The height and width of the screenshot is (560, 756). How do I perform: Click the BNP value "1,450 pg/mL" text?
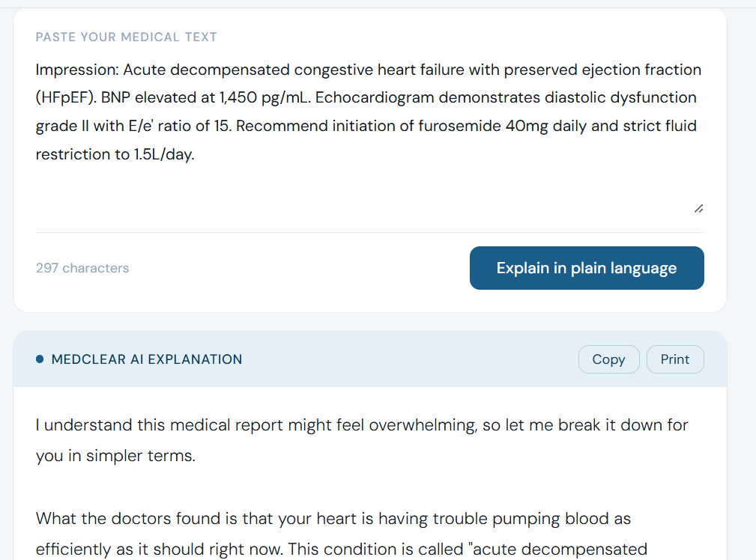(261, 97)
